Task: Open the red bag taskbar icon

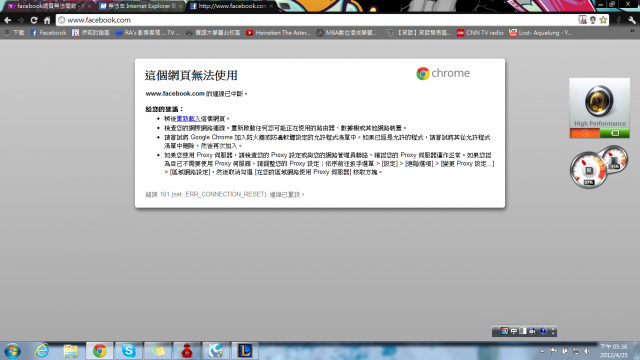Action: [x=187, y=351]
